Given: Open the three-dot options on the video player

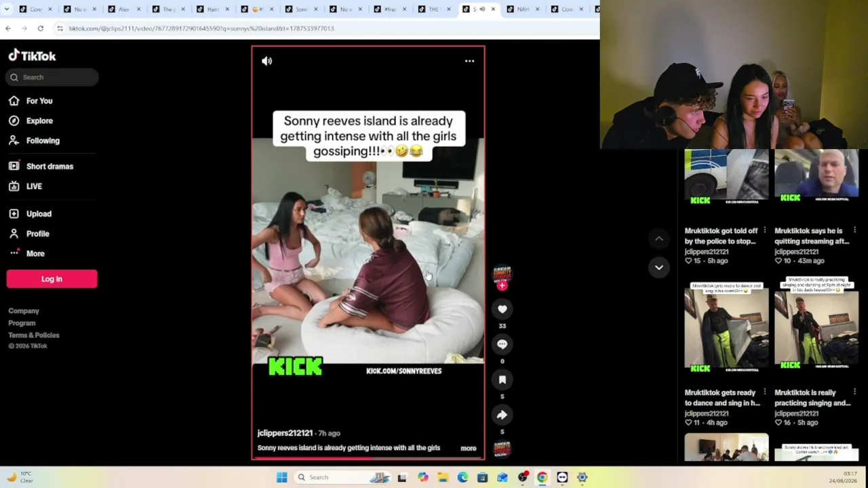Looking at the screenshot, I should click(469, 61).
